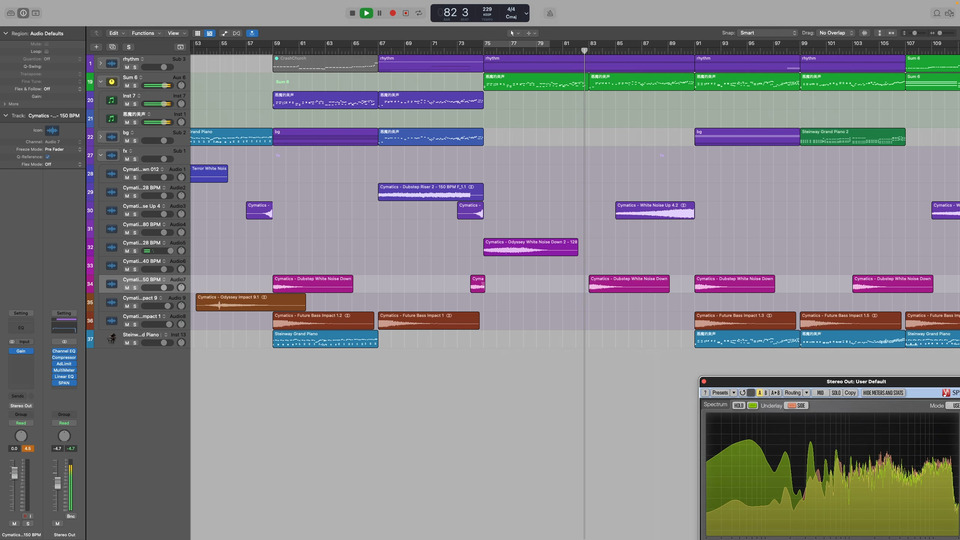This screenshot has height=540, width=960.
Task: Enable the catch playhead button
Action: coord(252,33)
